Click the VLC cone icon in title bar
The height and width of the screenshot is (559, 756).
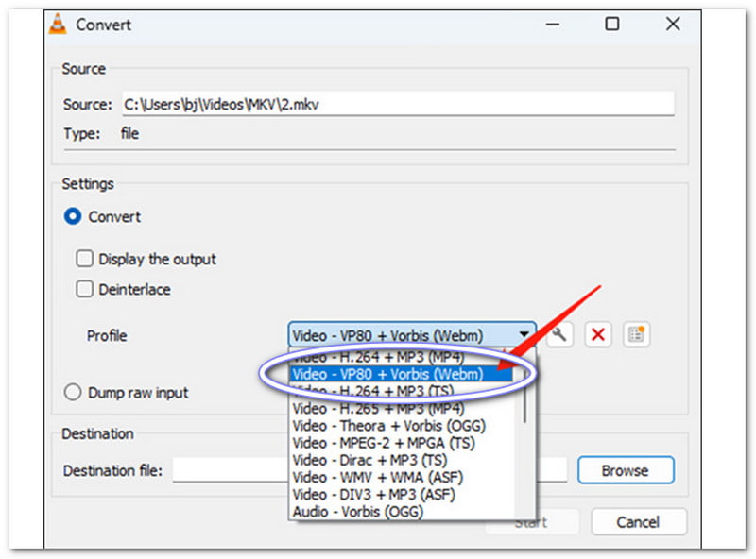pos(58,25)
